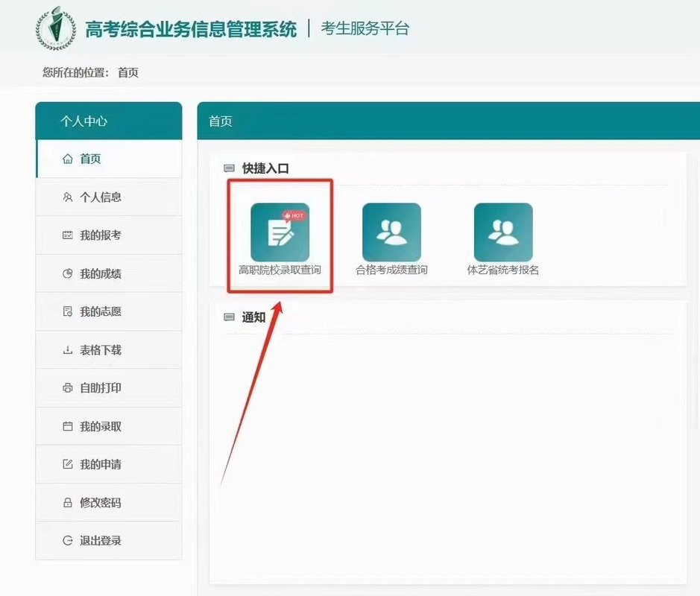Screen dimensions: 700x596
Task: Click the lock icon beside 修改密码
Action: [x=68, y=503]
